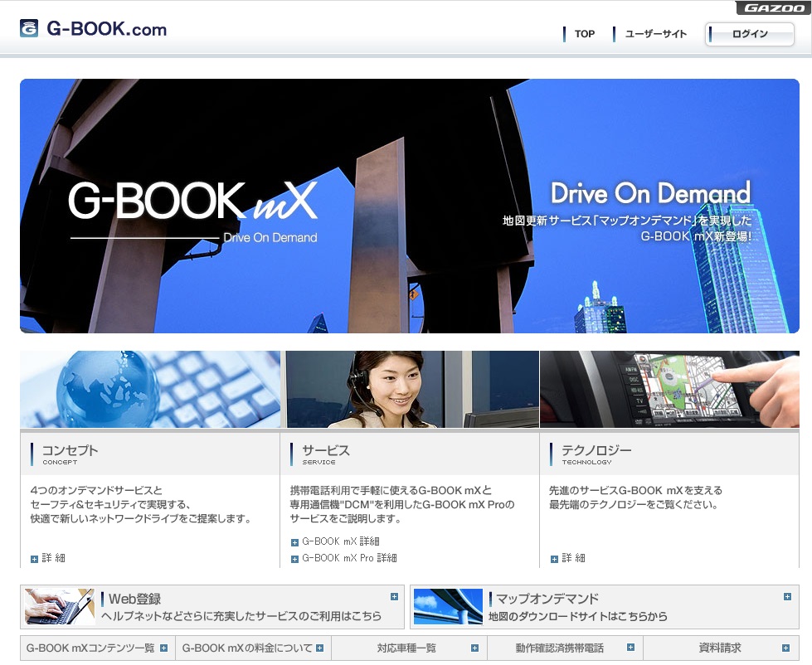Click the G-BOOK.com logo icon
This screenshot has height=665, width=812.
pyautogui.click(x=29, y=29)
